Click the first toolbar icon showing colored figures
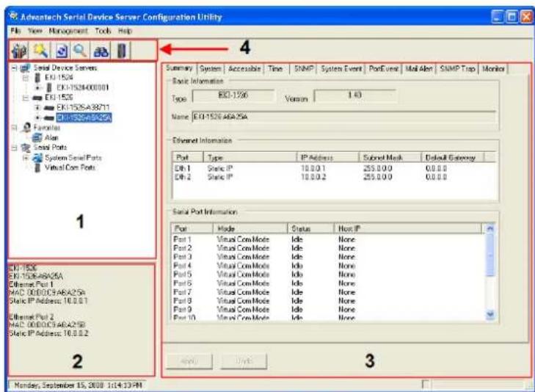Screen dimensions: 535x392 [x=19, y=51]
